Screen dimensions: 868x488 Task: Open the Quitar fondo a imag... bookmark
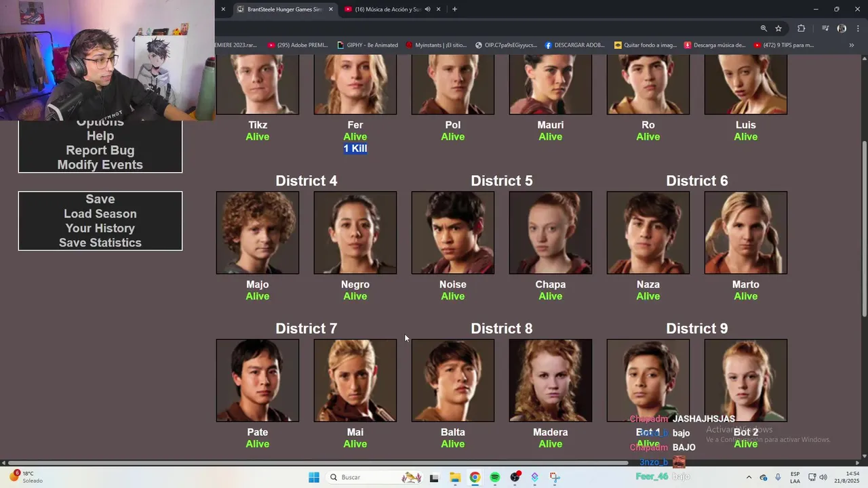click(x=646, y=45)
